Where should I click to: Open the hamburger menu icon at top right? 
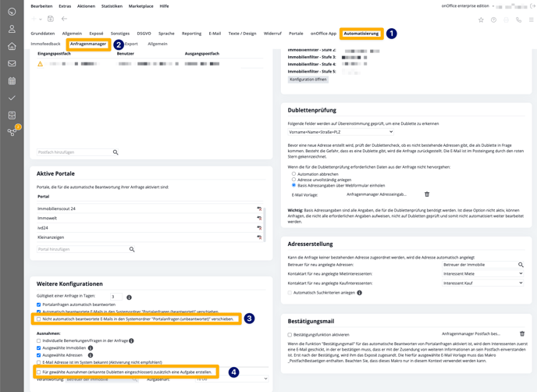point(532,20)
